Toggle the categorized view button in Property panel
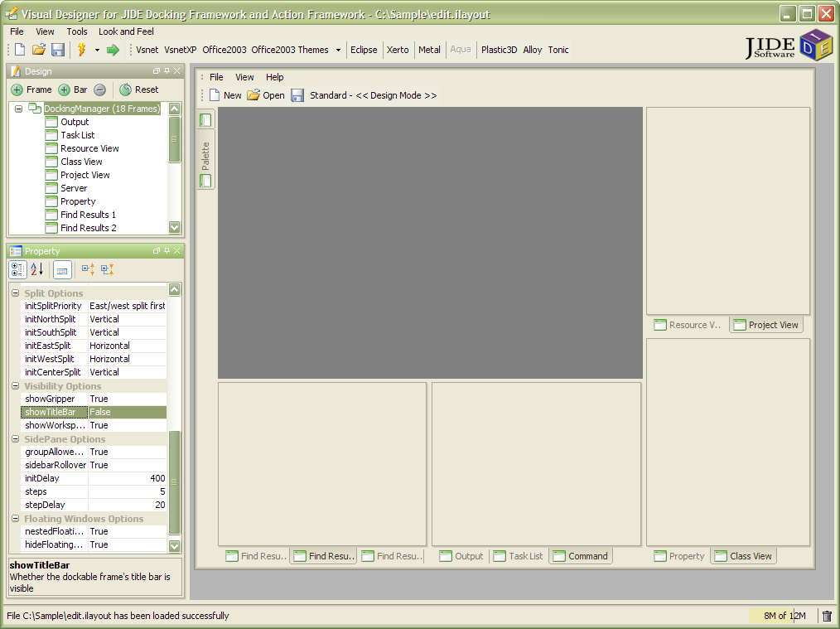The height and width of the screenshot is (629, 840). click(17, 269)
